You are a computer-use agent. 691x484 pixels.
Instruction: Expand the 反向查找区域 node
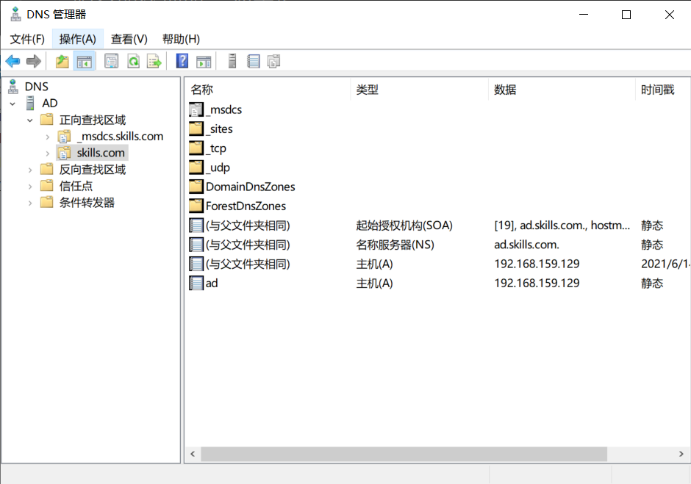point(30,170)
